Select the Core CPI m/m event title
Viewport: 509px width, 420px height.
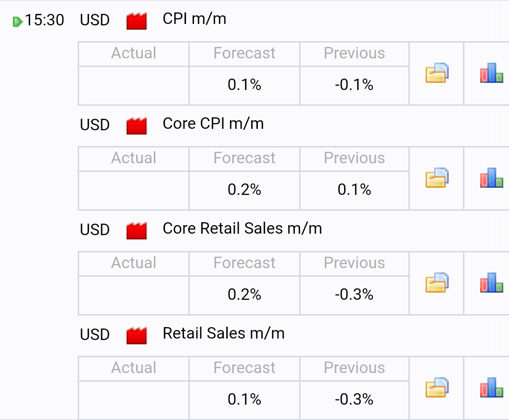[213, 124]
